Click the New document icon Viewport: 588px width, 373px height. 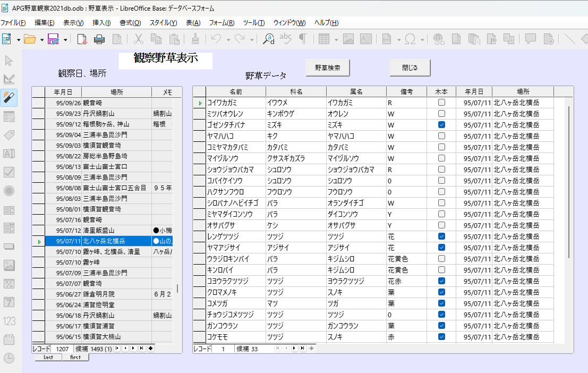[x=7, y=39]
